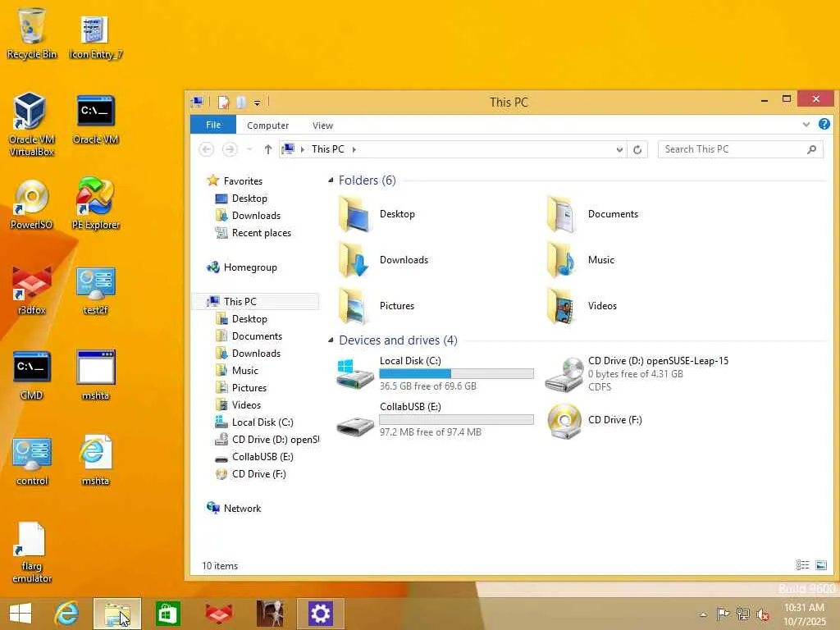This screenshot has height=630, width=840.
Task: Open the File menu tab
Action: pos(213,125)
